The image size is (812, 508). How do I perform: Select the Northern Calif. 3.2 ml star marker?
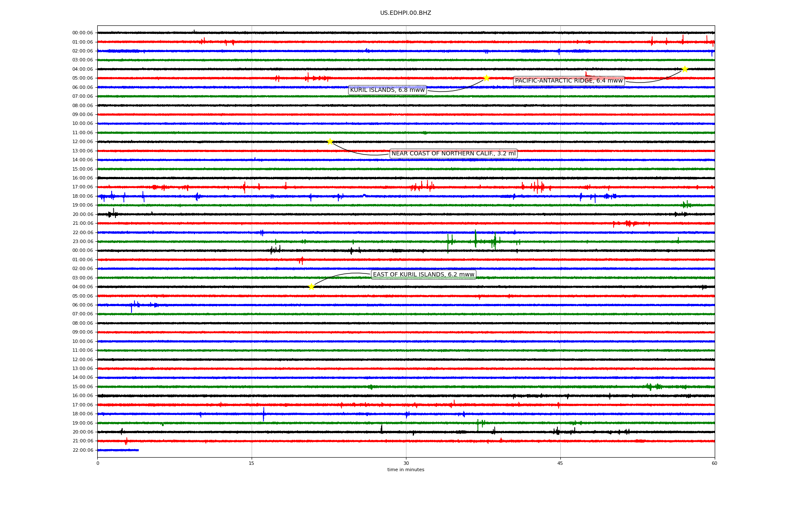[330, 141]
